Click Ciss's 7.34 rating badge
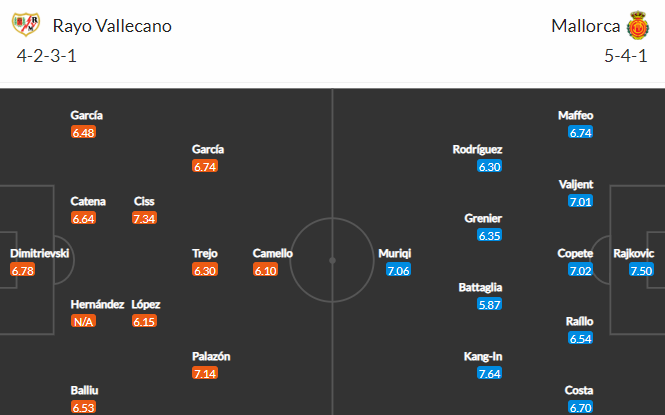Screen dimensions: 665x415 144,218
